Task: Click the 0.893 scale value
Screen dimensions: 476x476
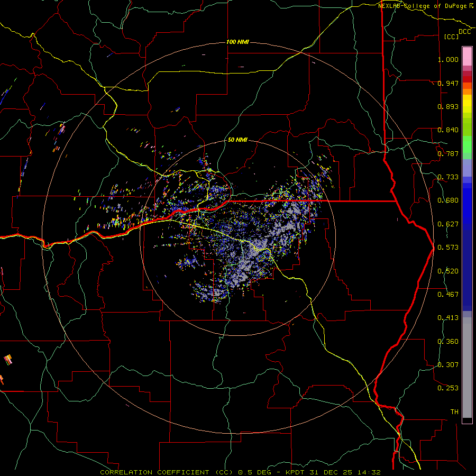Action: (x=448, y=106)
